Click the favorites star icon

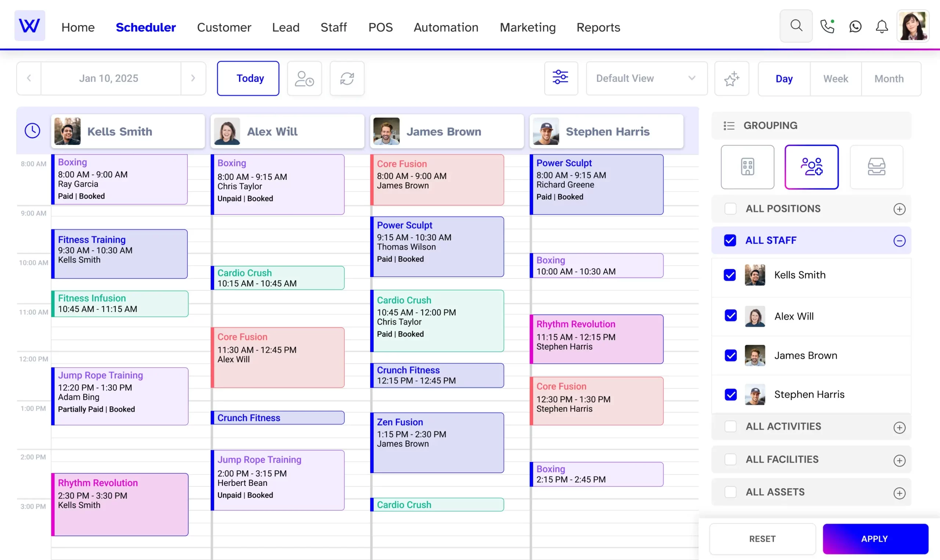[x=732, y=79]
